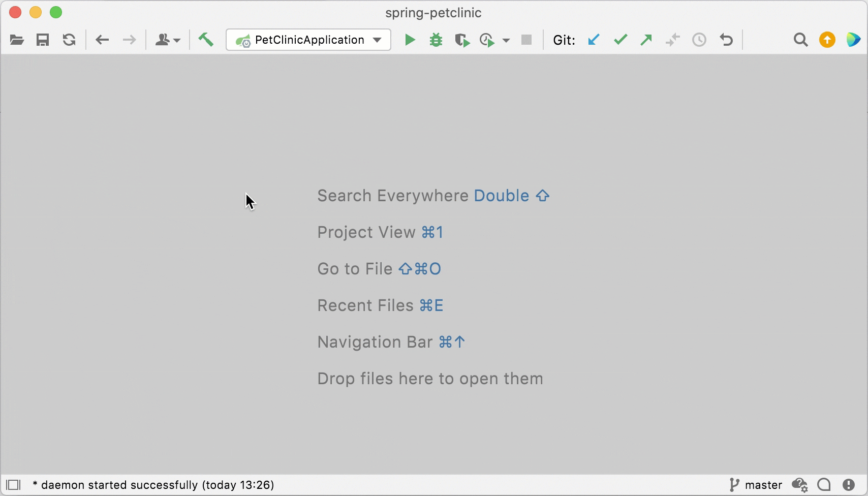The width and height of the screenshot is (868, 496).
Task: Open the memory indicator status bar icon
Action: pos(824,485)
